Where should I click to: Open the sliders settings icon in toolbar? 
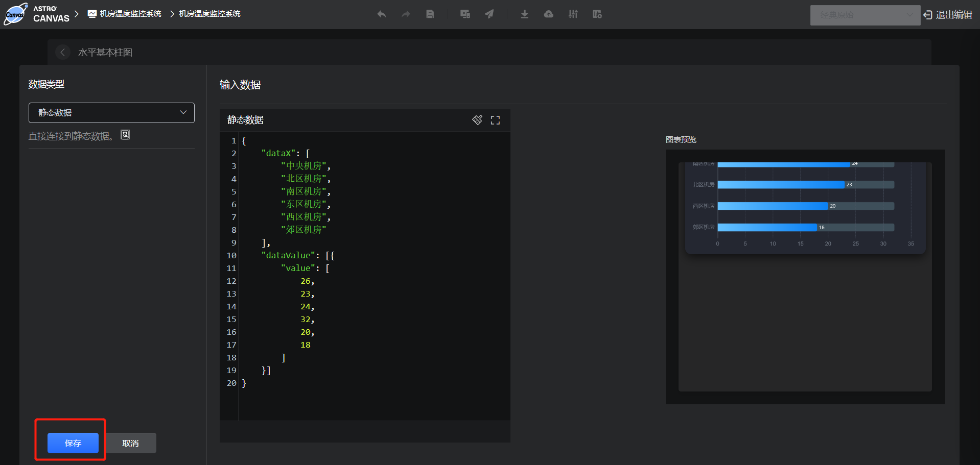click(x=573, y=14)
